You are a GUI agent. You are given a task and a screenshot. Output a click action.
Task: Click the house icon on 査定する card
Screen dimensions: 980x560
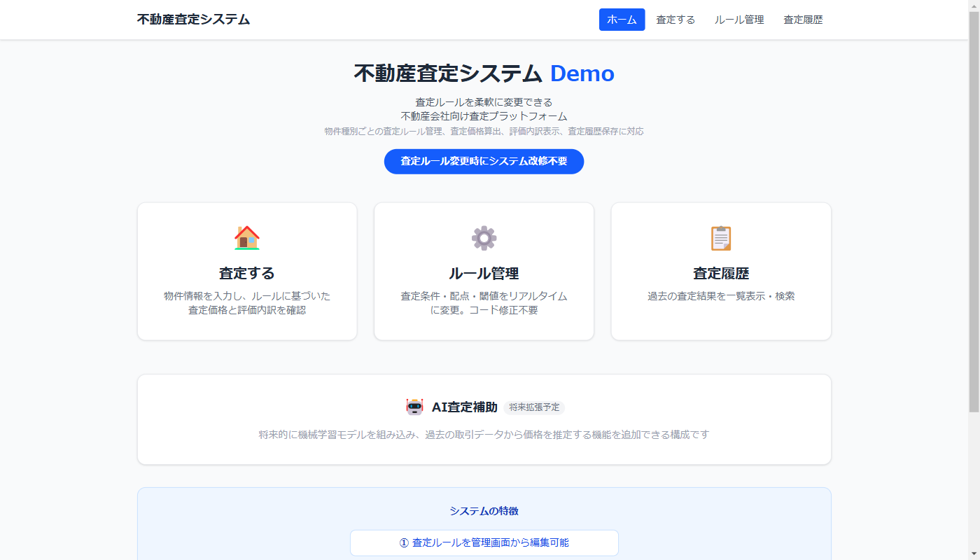[247, 238]
